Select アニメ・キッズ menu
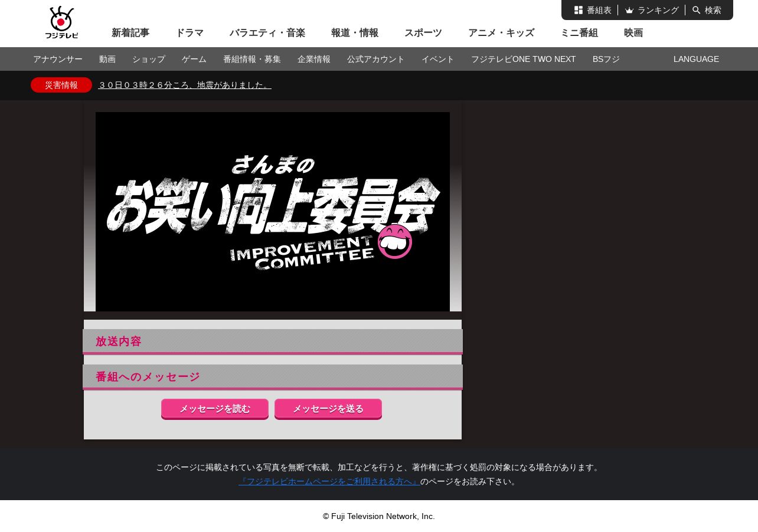758x532 pixels. click(501, 33)
